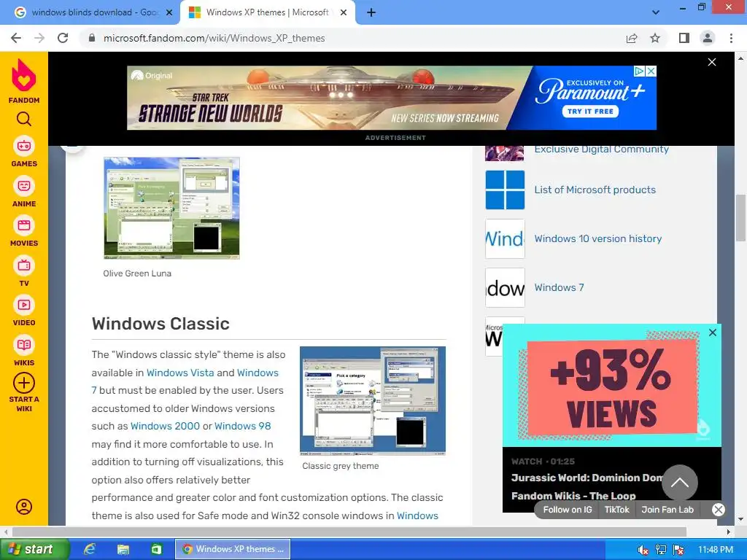747x560 pixels.
Task: Click the green quick launch taskbar icon
Action: 156,549
